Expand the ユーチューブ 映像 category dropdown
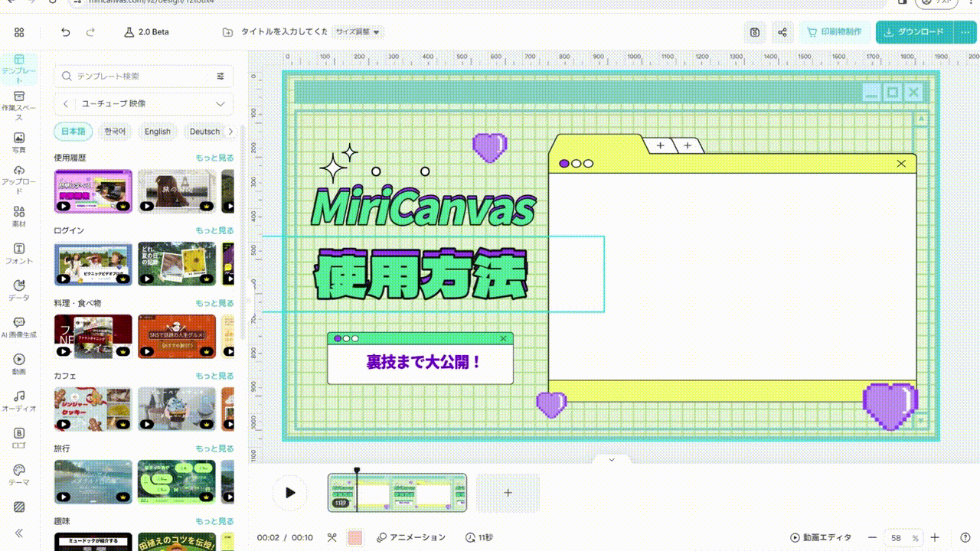This screenshot has width=980, height=551. click(x=220, y=103)
